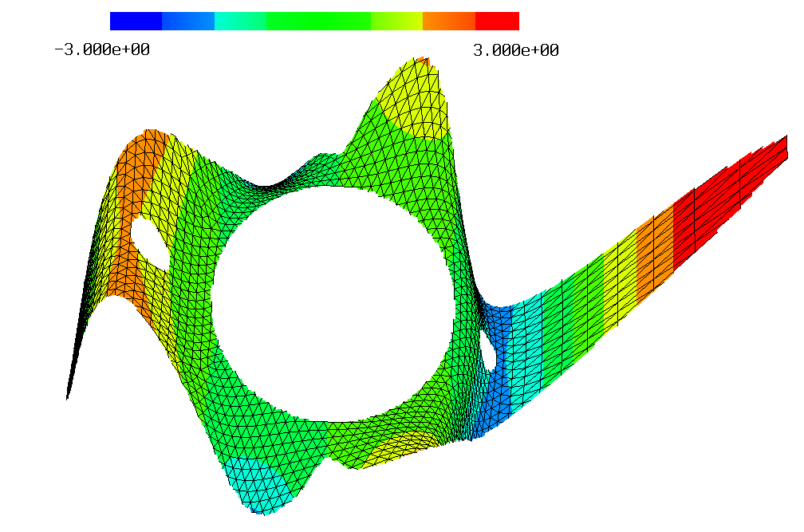Click the cyan lobe at the mesh bottom
Viewport: 804px width, 532px height.
point(262,484)
